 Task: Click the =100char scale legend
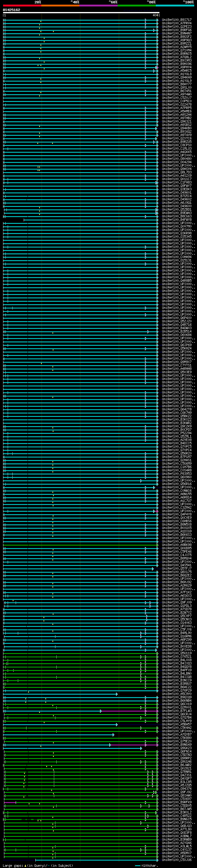[x=147, y=865]
